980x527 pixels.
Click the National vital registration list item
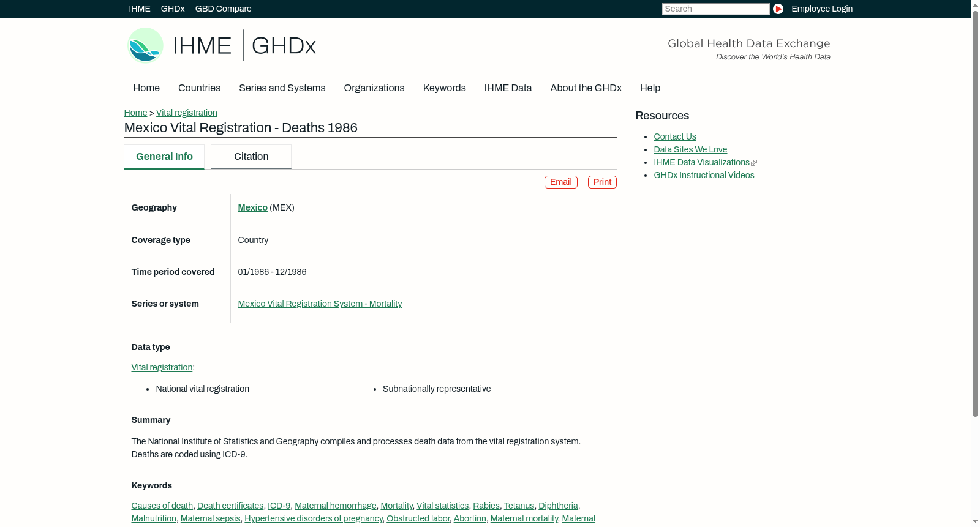coord(202,389)
